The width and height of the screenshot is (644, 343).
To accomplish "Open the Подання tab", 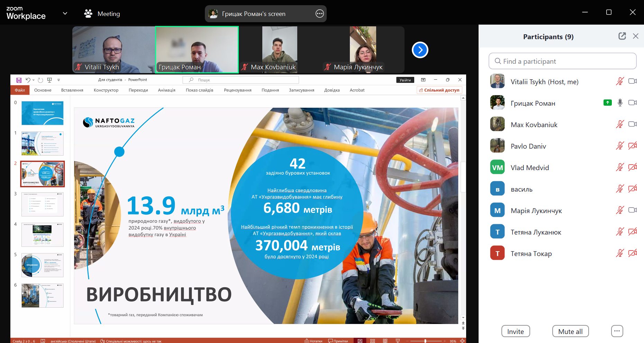I will tap(270, 90).
